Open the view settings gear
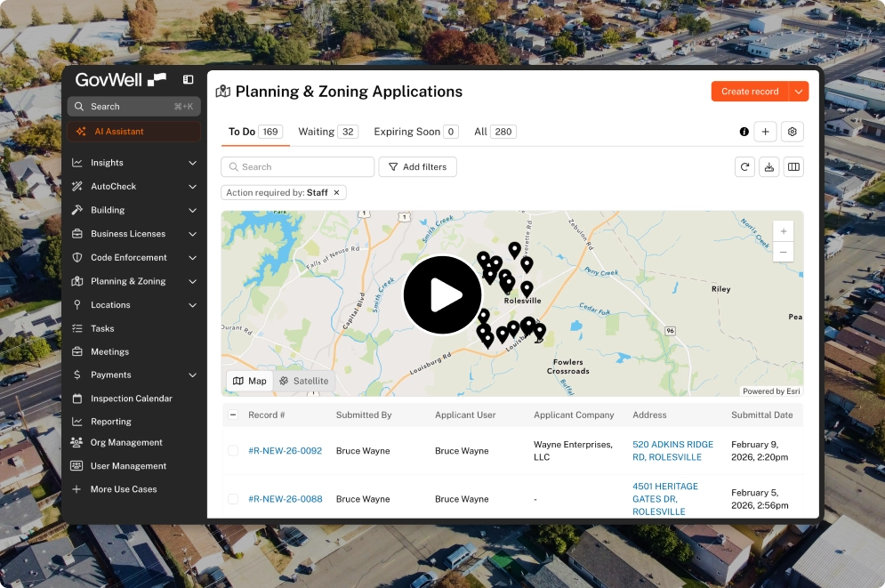 pyautogui.click(x=792, y=132)
